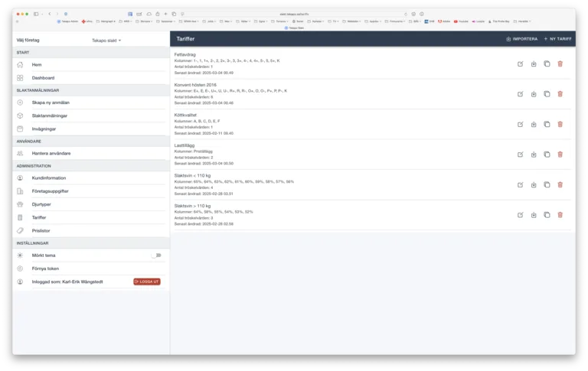
Task: Click the Ny tariff button
Action: tap(557, 39)
